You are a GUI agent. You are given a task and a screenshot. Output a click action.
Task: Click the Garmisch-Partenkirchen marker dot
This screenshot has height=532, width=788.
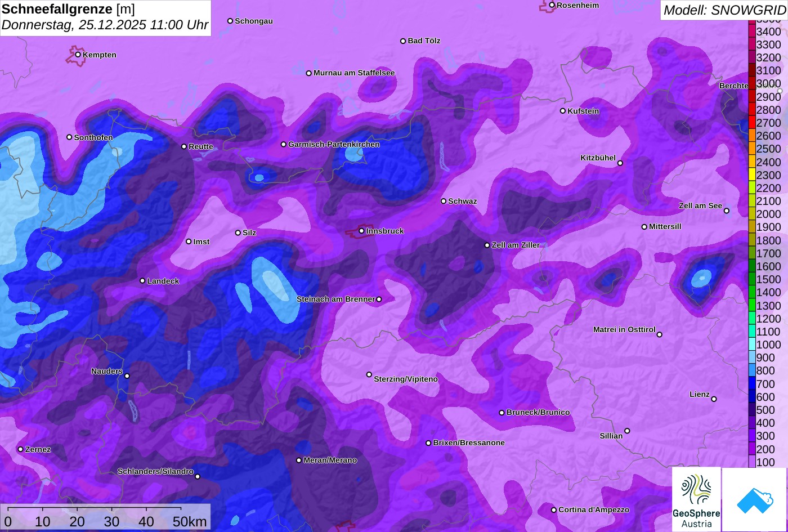coord(284,145)
